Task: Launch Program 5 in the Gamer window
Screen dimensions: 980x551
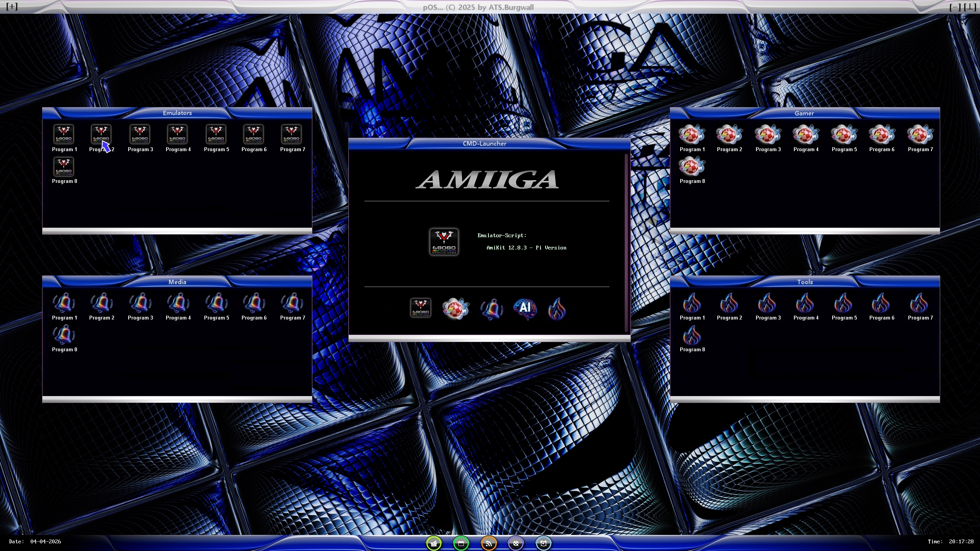Action: [x=844, y=135]
